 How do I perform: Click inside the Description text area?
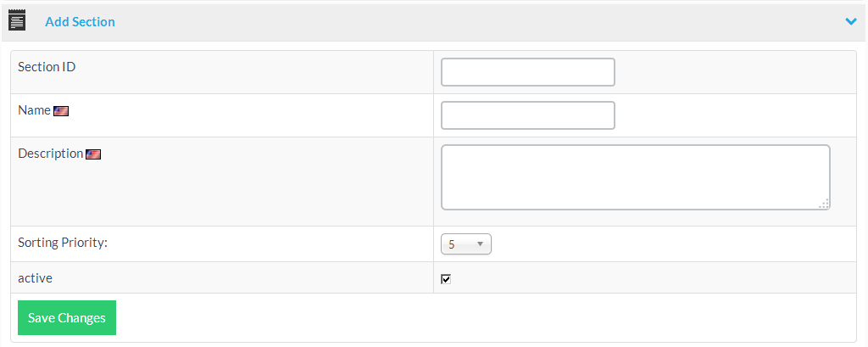pos(634,176)
